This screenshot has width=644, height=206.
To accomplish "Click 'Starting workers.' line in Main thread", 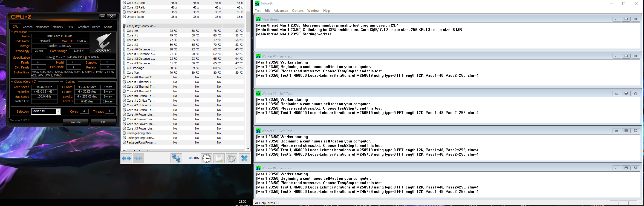I will [x=294, y=34].
